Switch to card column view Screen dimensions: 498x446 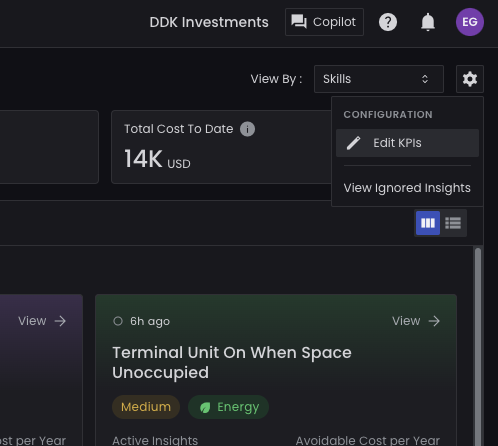(428, 223)
